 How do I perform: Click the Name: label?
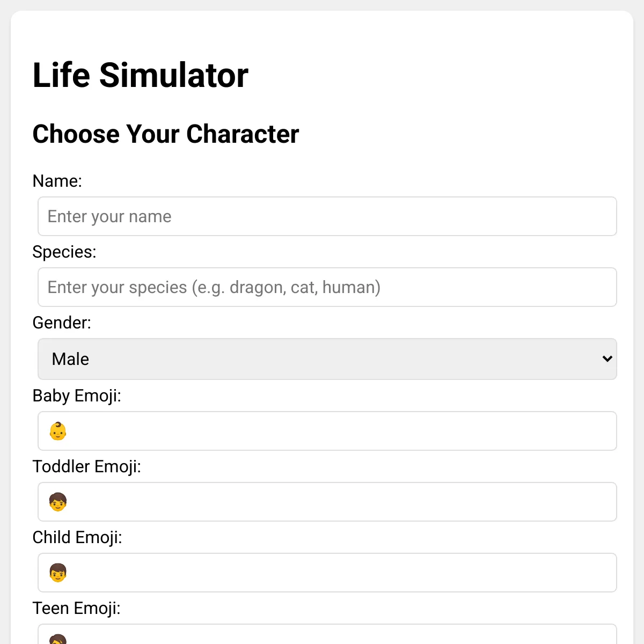tap(57, 181)
